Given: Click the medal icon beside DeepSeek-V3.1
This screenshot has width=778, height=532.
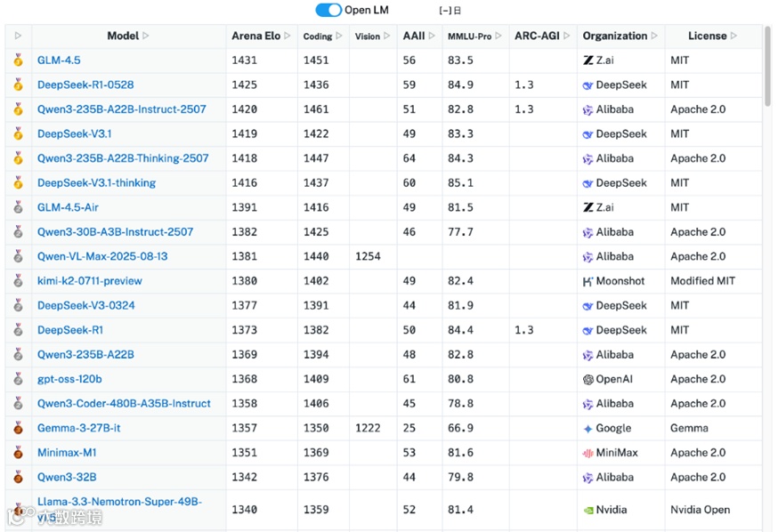Looking at the screenshot, I should 19,133.
